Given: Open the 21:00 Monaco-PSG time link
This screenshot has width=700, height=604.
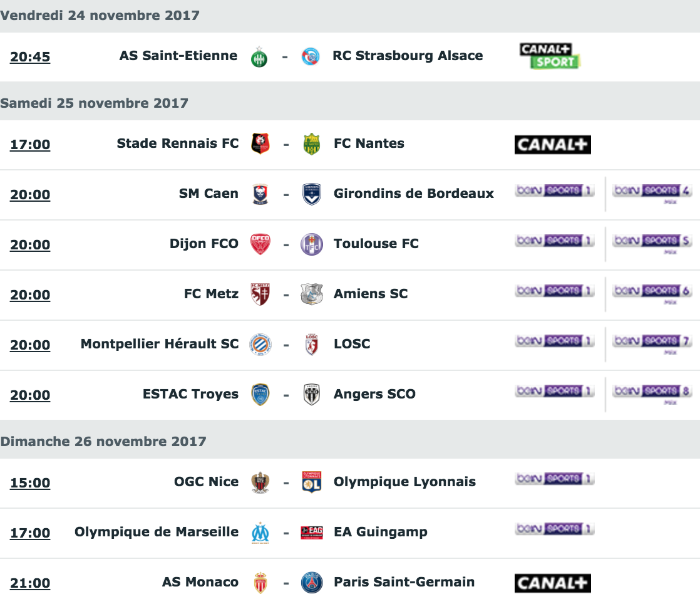Looking at the screenshot, I should 30,583.
